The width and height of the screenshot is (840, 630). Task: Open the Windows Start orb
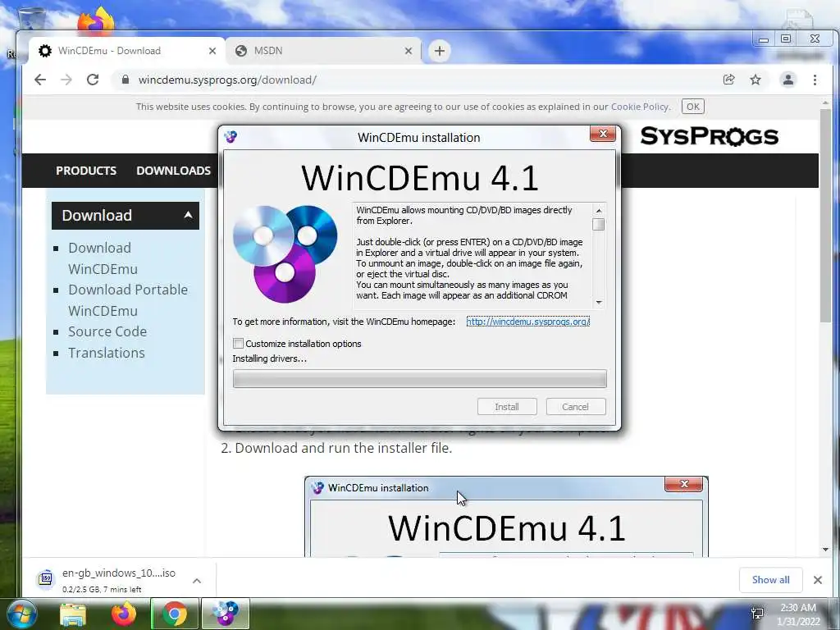[21, 614]
